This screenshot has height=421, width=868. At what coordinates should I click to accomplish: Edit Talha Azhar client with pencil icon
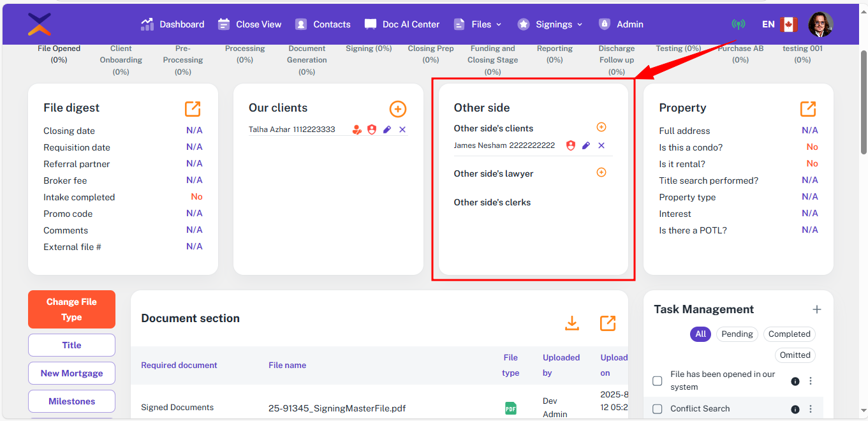pos(387,129)
